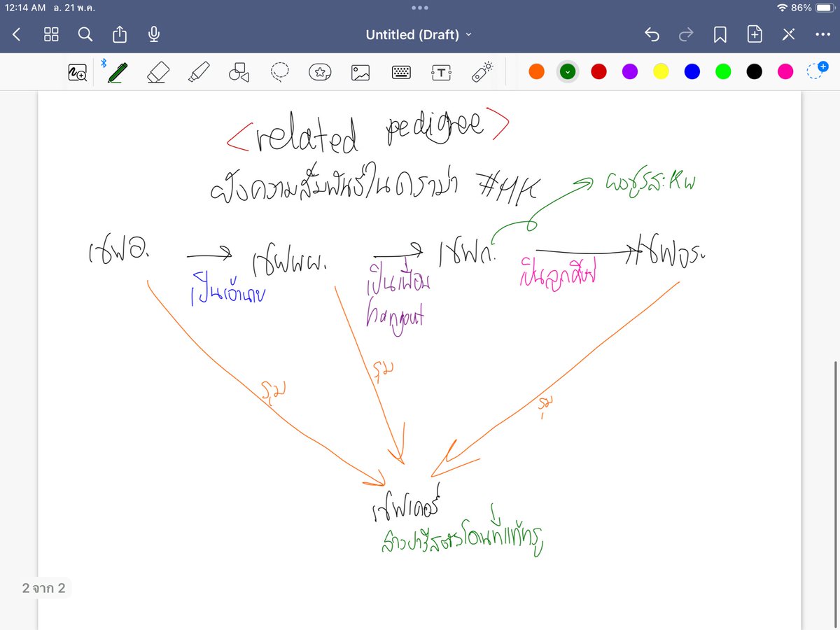Select the Image insert tool
The width and height of the screenshot is (840, 630).
point(360,71)
